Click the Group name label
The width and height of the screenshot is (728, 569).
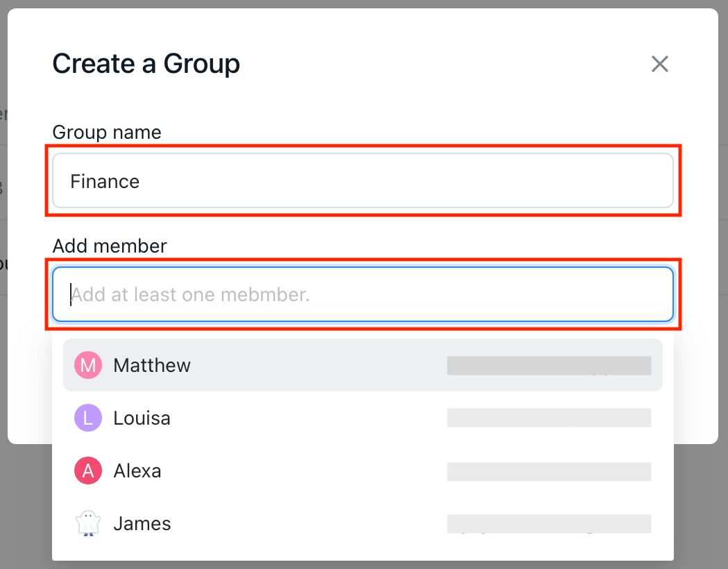pos(107,133)
